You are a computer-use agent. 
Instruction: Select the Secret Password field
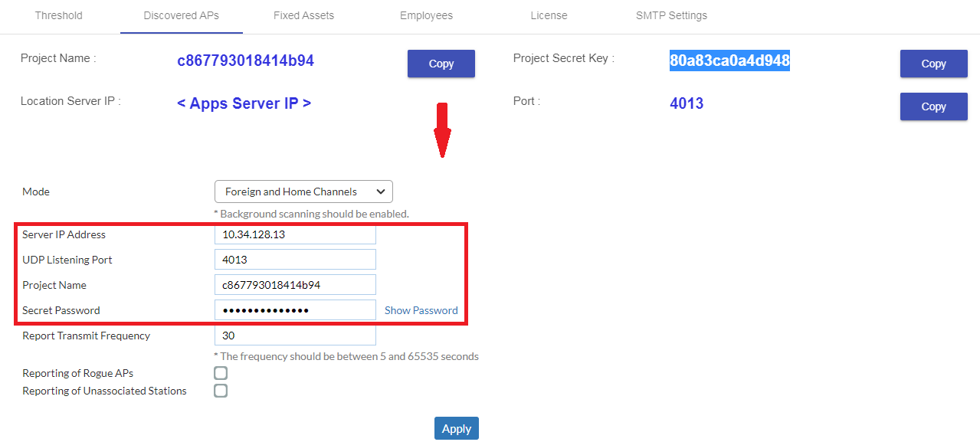click(295, 309)
